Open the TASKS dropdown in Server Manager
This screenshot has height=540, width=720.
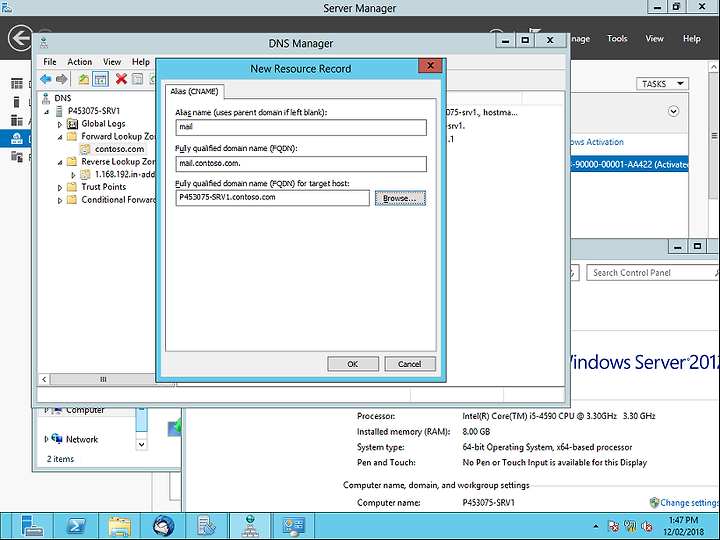(x=662, y=84)
